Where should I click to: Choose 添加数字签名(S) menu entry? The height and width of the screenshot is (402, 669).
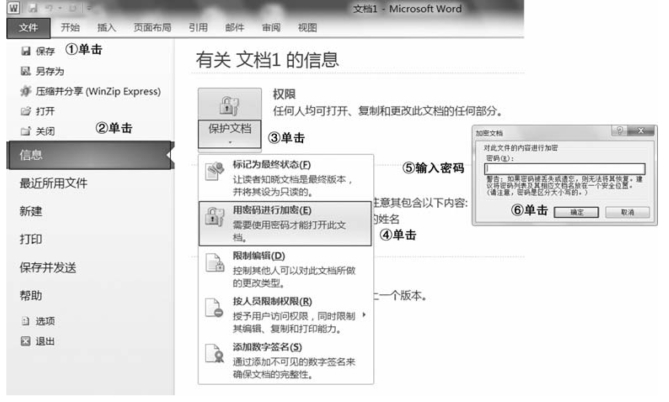(285, 360)
